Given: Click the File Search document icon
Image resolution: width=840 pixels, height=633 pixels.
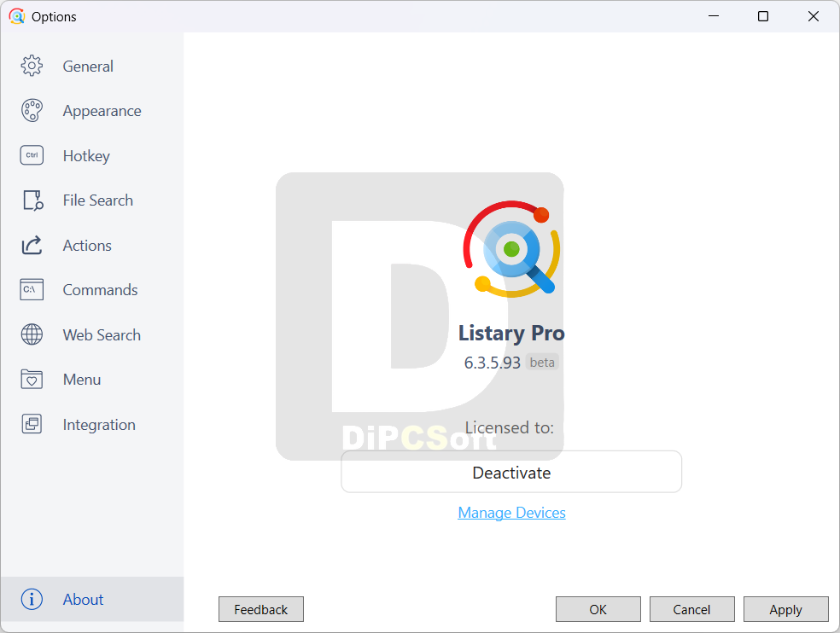Looking at the screenshot, I should click(32, 200).
